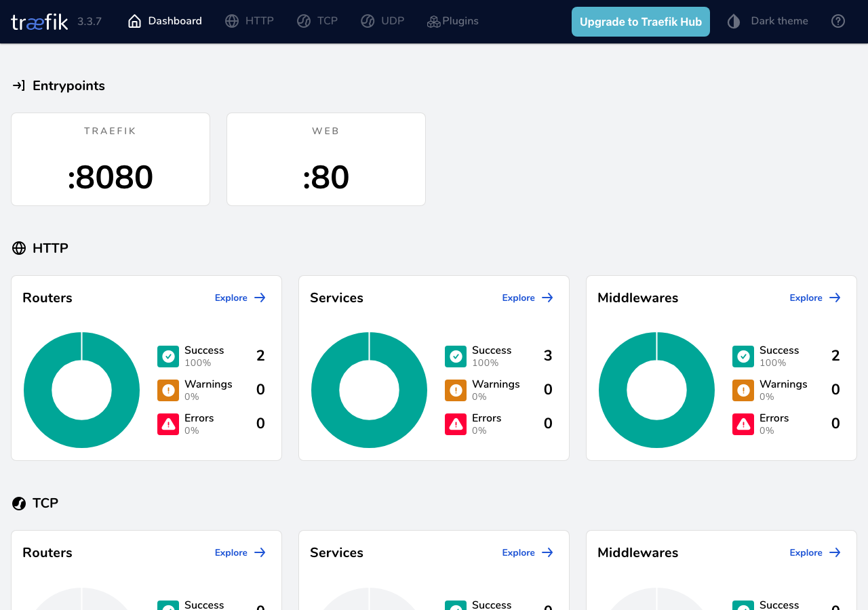Click the HTTP section globe icon
The height and width of the screenshot is (610, 868).
(19, 248)
